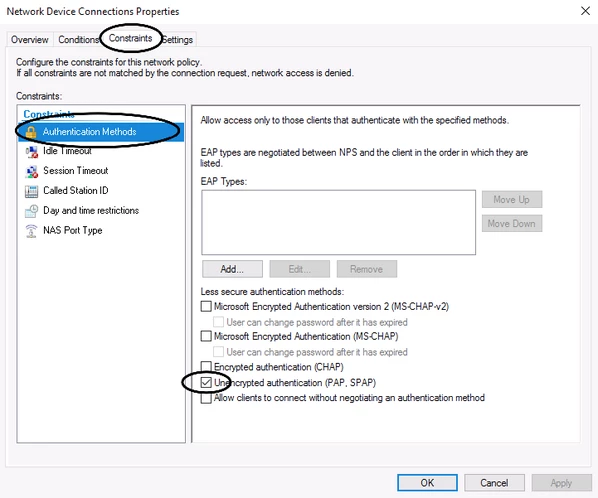Close the Network Device Connections Properties dialog
Viewport: 598px width, 498px height.
click(x=585, y=11)
